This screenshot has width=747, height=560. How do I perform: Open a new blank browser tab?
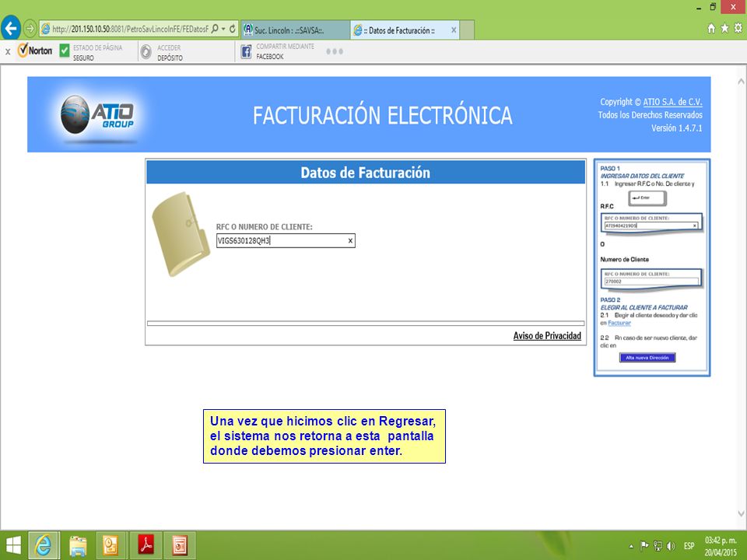(467, 30)
